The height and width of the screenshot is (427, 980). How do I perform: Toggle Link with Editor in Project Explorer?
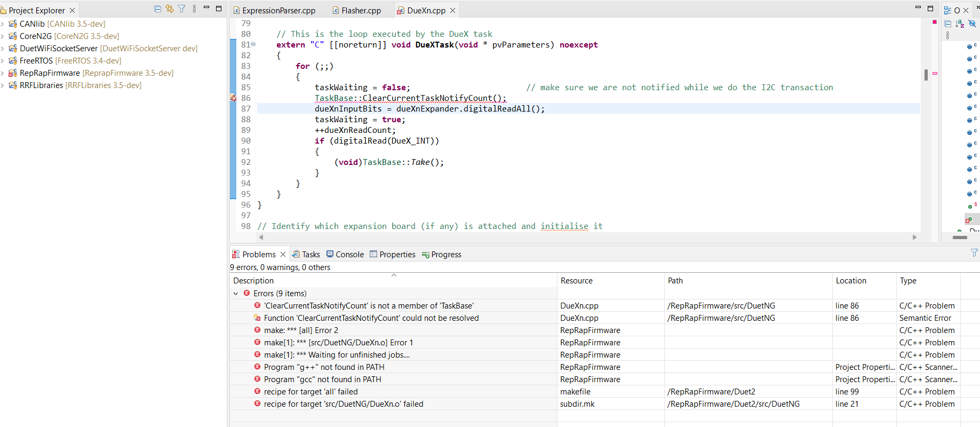170,9
